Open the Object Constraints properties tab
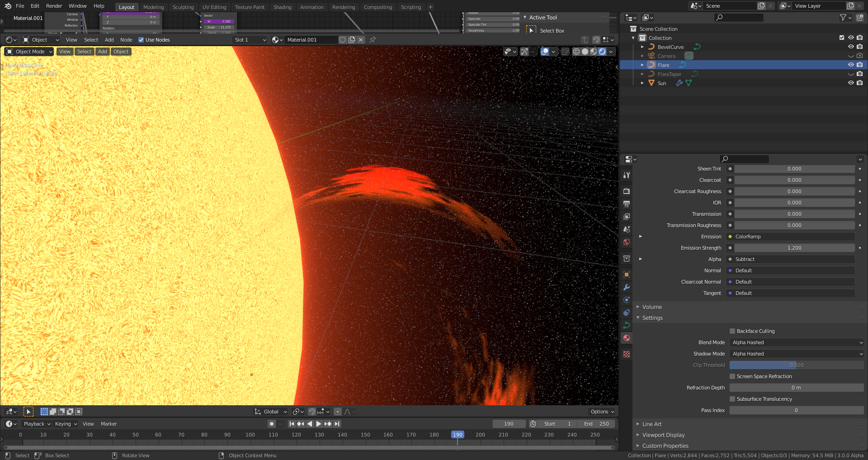The height and width of the screenshot is (460, 868). coord(627,313)
